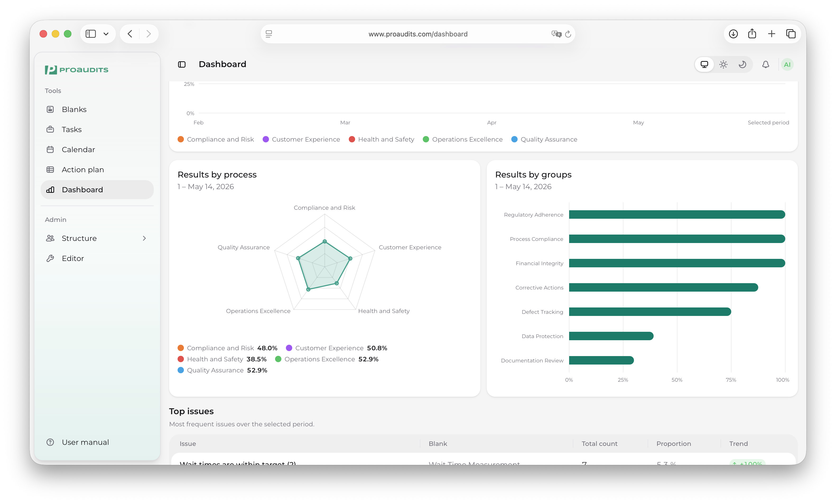Open browser downloads icon
The height and width of the screenshot is (504, 836).
click(733, 34)
